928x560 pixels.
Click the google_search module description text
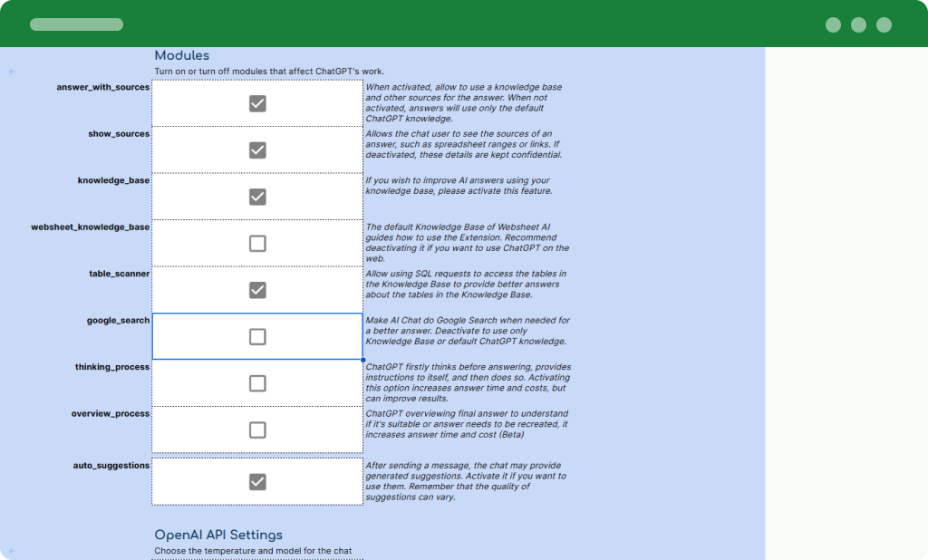pos(465,329)
